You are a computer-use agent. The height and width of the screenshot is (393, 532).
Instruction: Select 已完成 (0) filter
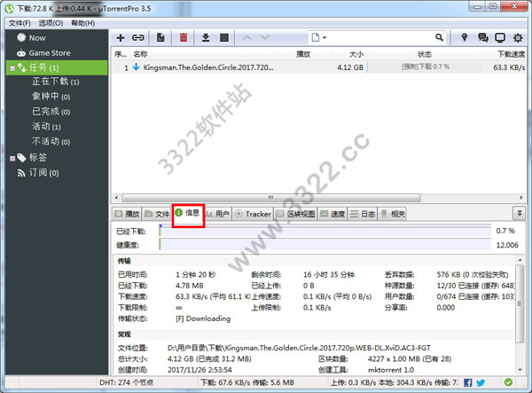[x=51, y=112]
